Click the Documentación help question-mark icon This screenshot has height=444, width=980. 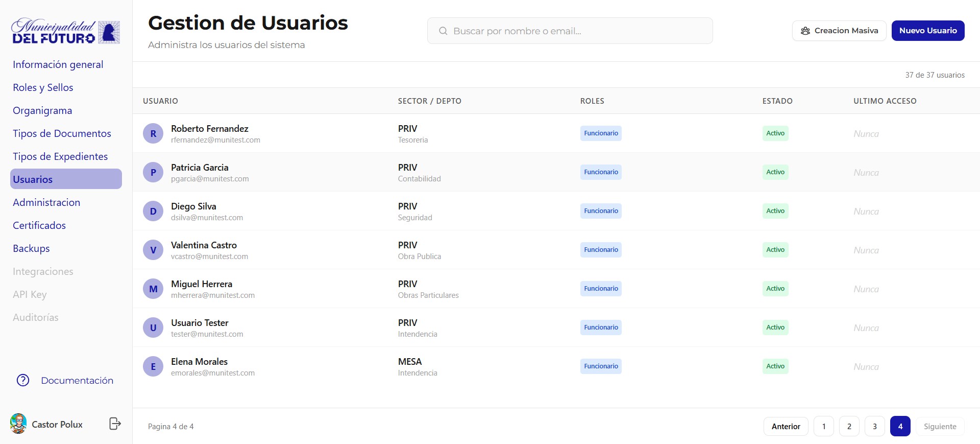click(x=23, y=380)
